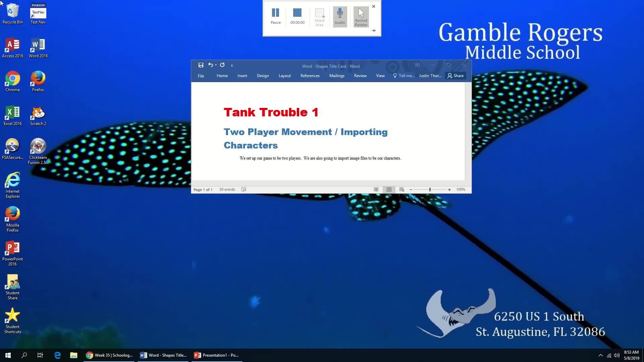
Task: Click the Tell me search box
Action: [x=404, y=75]
